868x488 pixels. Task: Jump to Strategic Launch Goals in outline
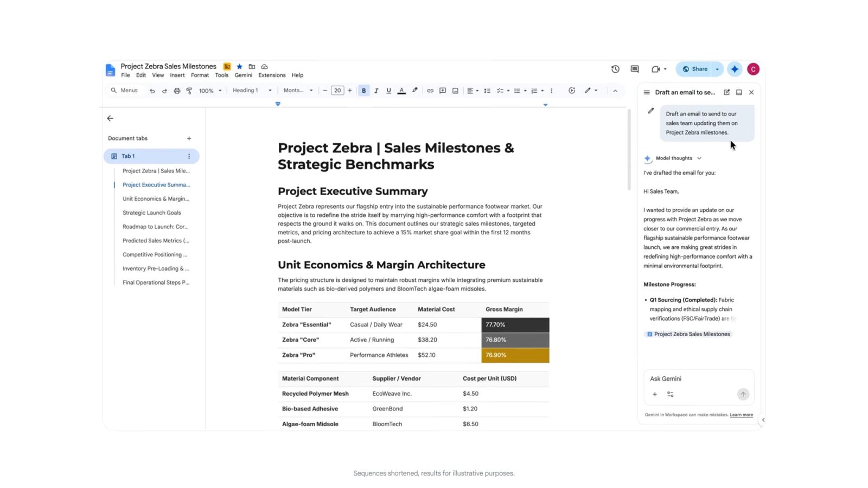[151, 213]
